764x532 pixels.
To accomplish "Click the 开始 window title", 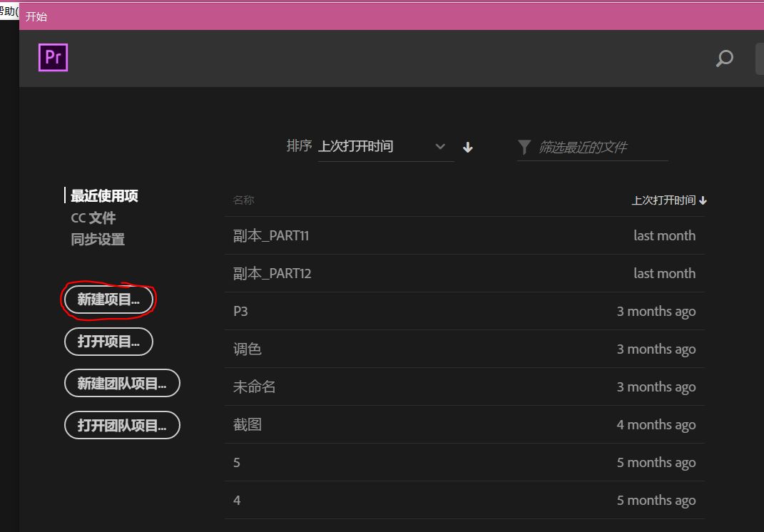I will pos(36,16).
